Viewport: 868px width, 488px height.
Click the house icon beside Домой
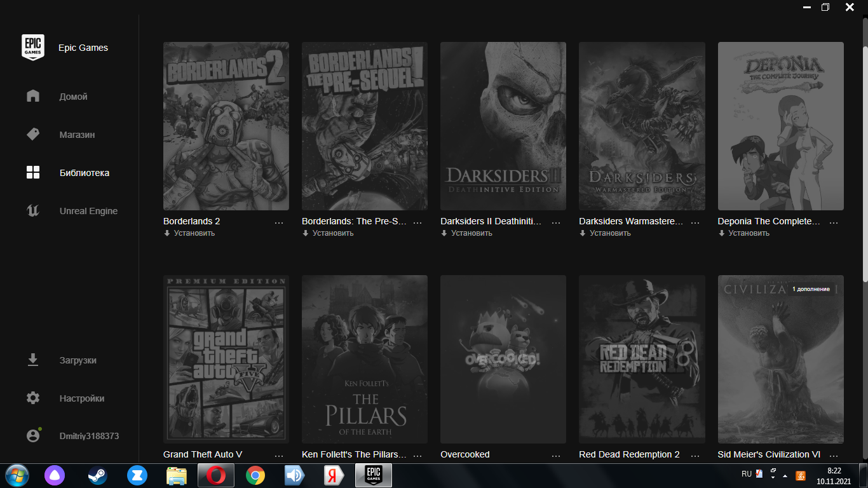(x=33, y=96)
